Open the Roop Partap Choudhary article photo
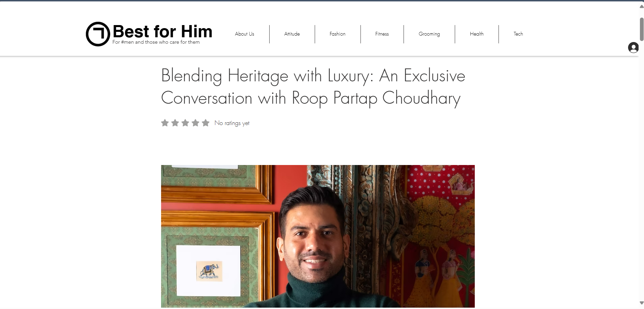 point(318,236)
